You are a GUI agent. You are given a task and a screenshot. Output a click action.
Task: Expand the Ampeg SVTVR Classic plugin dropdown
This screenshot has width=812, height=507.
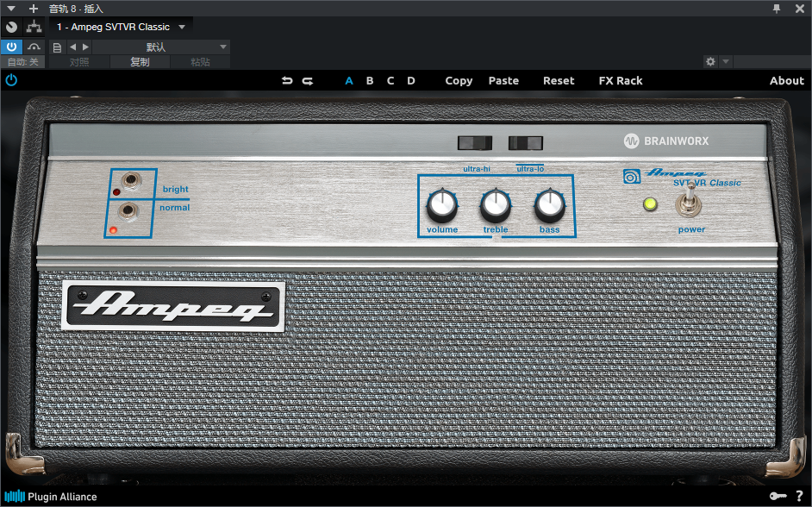click(x=182, y=27)
